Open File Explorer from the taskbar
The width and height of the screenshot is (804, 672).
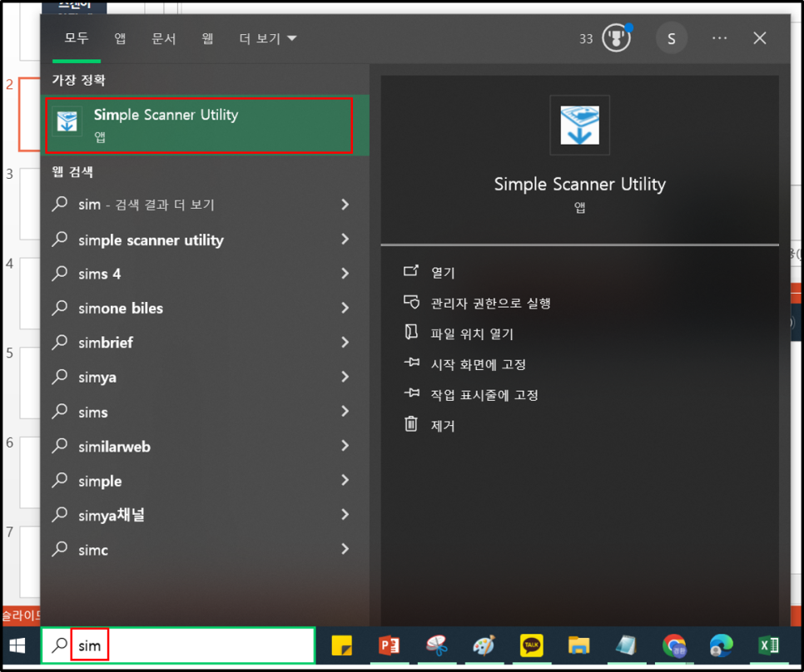[x=578, y=646]
